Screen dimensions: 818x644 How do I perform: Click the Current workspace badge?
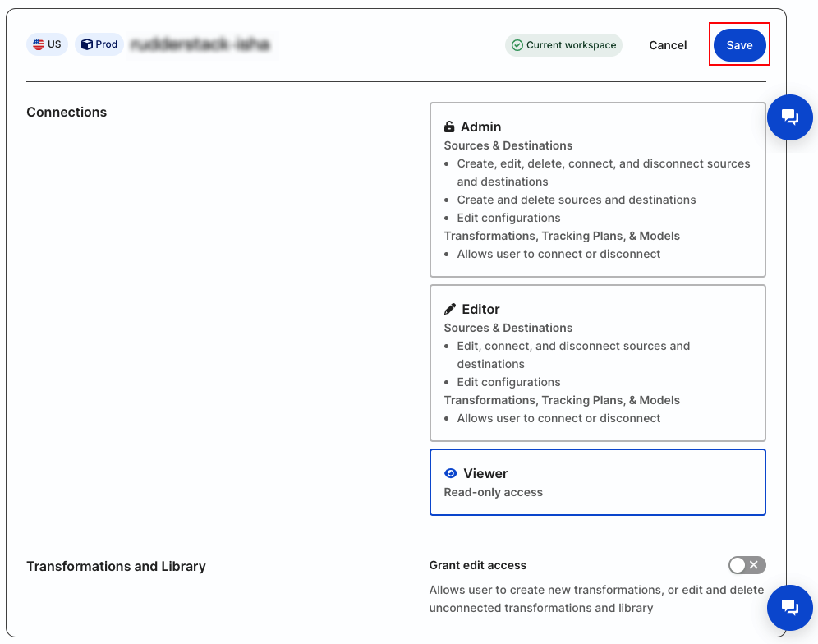coord(563,45)
